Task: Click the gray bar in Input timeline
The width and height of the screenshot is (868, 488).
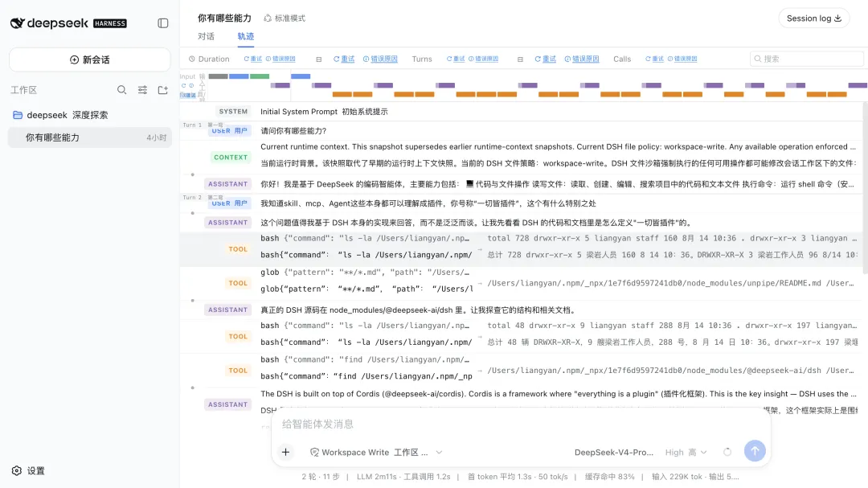Action: 218,76
